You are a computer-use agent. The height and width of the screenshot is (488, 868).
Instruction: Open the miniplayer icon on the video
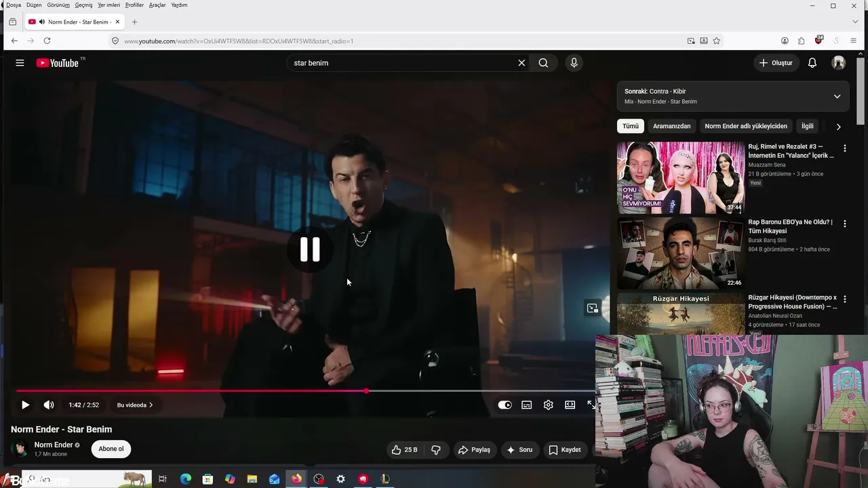592,308
